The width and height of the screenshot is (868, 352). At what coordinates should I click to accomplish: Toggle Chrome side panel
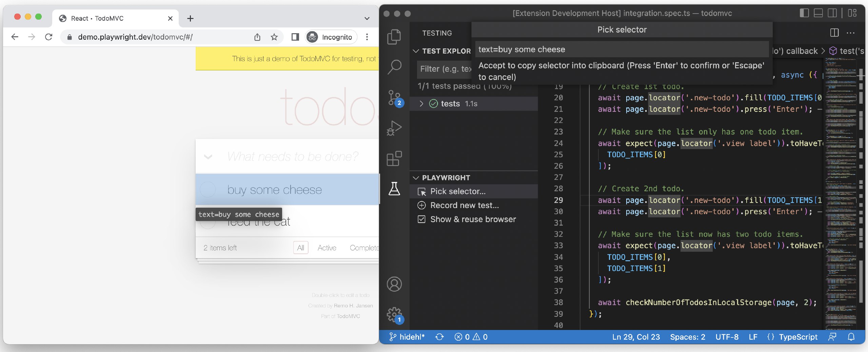(x=295, y=37)
